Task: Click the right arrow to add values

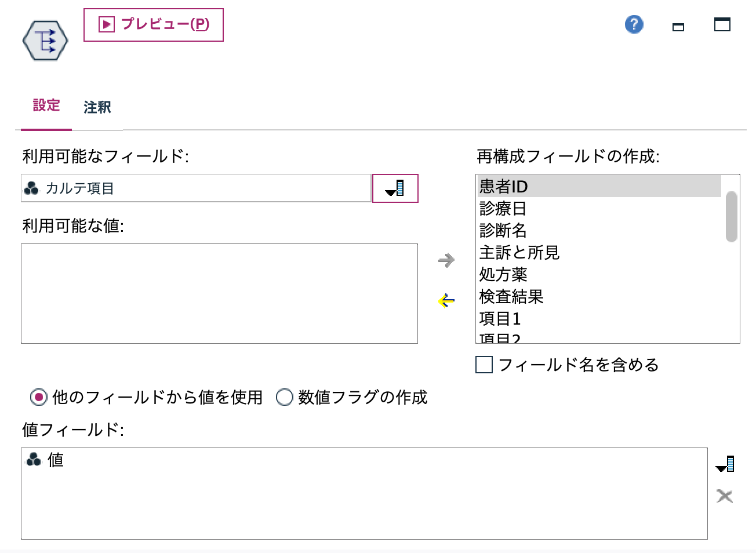Action: click(x=445, y=260)
